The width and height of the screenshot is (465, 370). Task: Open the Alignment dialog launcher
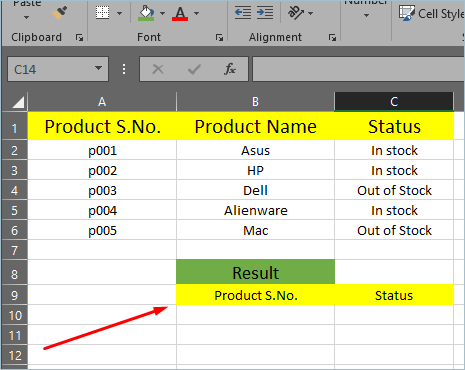pos(332,37)
